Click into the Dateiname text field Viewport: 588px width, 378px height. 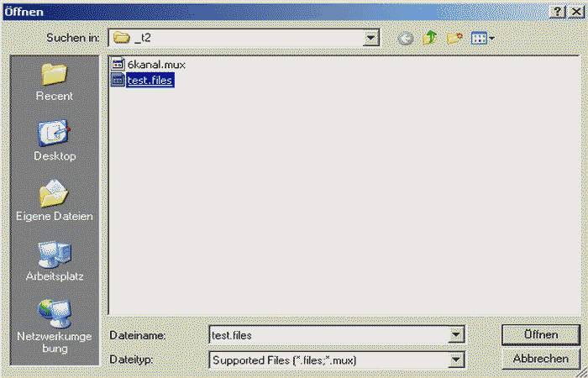[x=328, y=335]
